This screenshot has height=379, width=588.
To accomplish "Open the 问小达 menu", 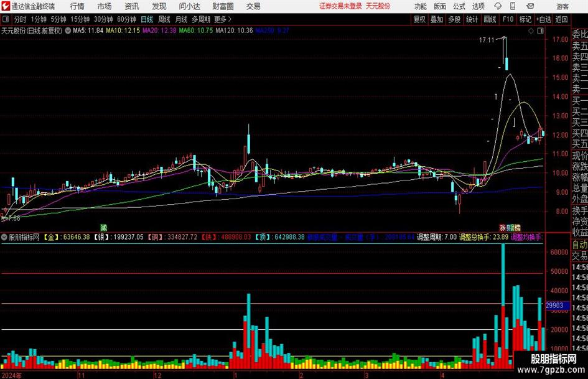I will pyautogui.click(x=189, y=6).
